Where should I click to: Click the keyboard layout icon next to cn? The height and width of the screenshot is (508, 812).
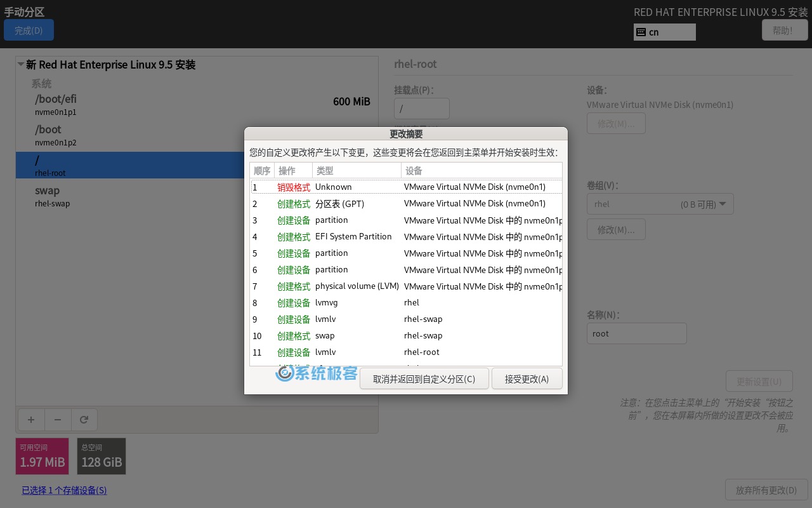tap(641, 32)
